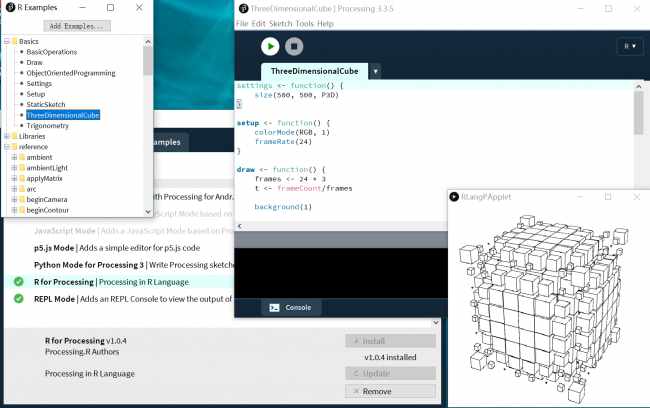650x408 pixels.
Task: Open the Help menu
Action: [325, 24]
